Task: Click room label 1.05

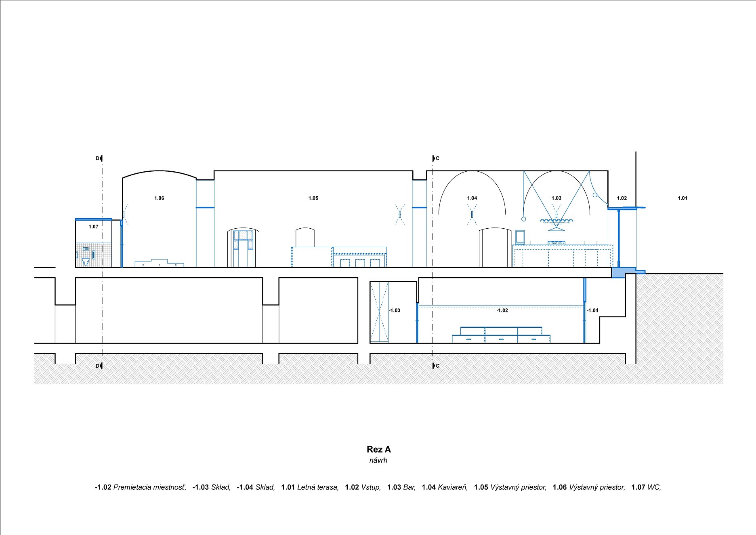Action: coord(313,198)
